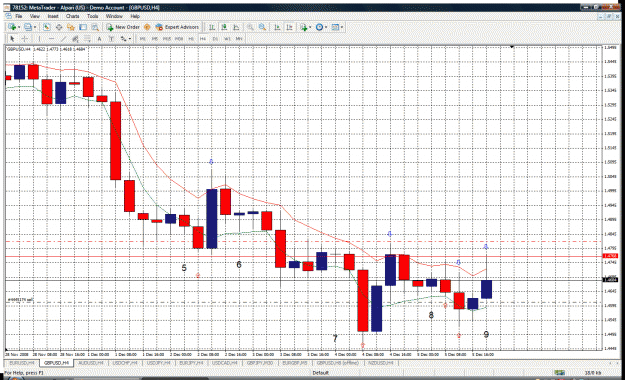Switch to the M30 timeframe
This screenshot has height=380, width=625.
click(179, 39)
